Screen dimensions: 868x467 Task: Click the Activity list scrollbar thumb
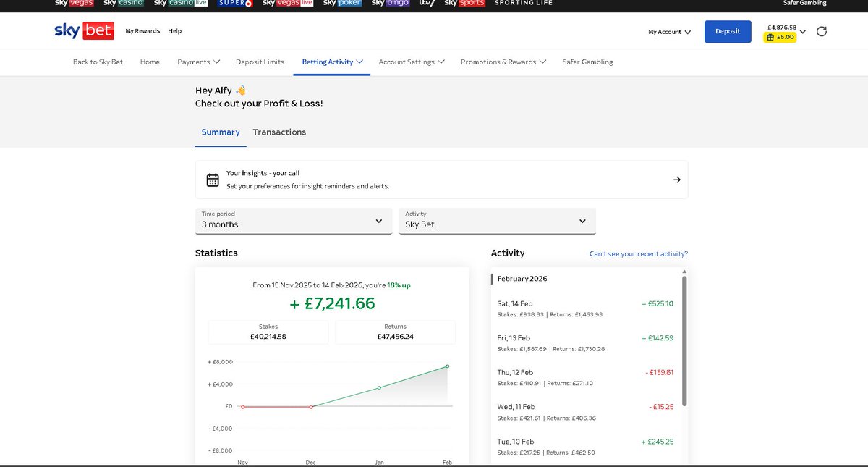click(x=684, y=340)
